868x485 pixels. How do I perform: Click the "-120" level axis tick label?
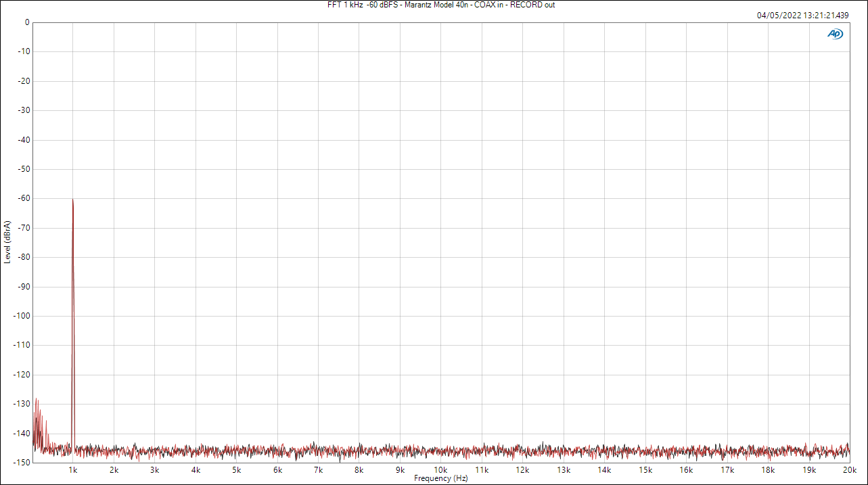pyautogui.click(x=20, y=375)
